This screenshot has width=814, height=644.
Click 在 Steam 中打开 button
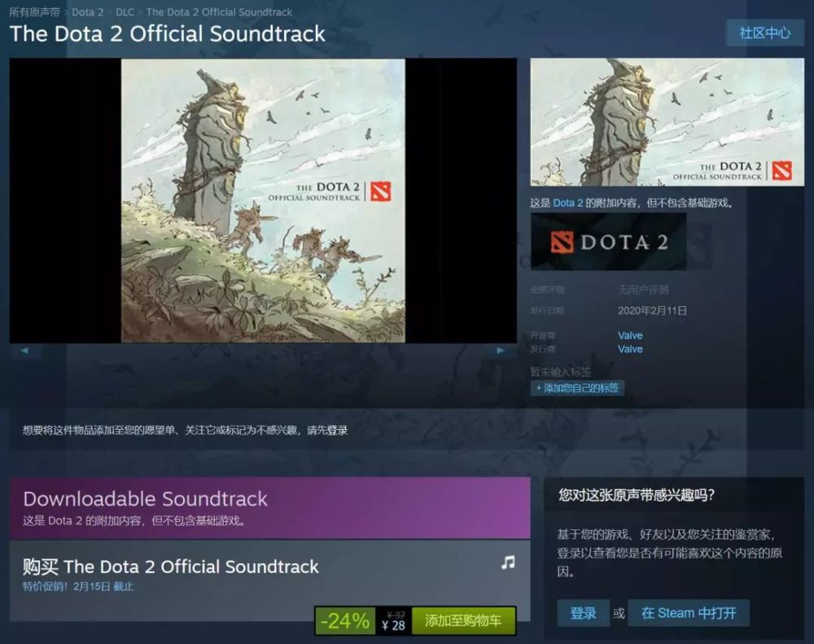[x=689, y=613]
